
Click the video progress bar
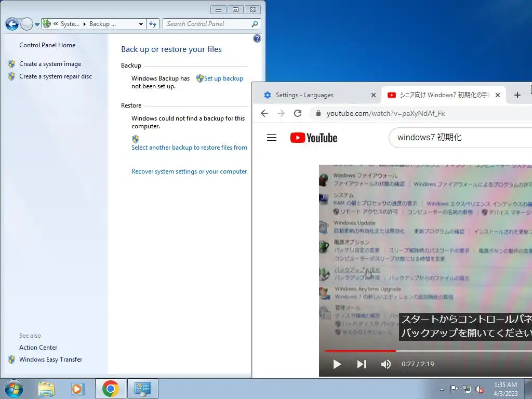428,351
